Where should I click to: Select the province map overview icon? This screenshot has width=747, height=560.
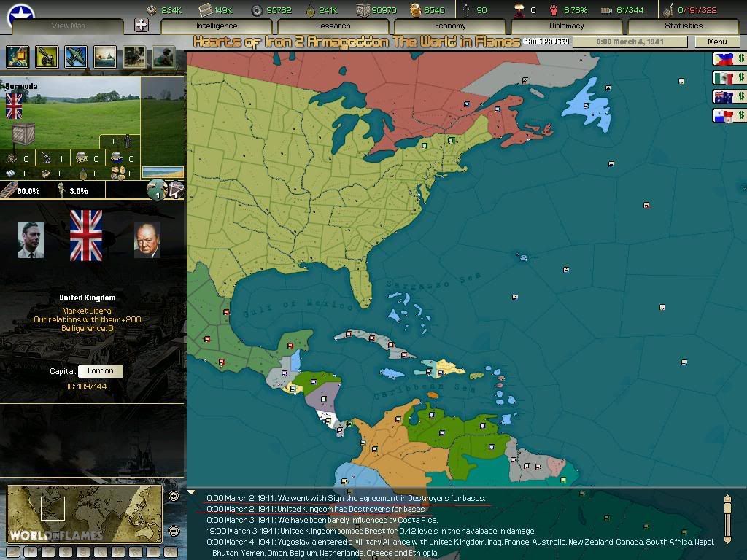point(18,55)
